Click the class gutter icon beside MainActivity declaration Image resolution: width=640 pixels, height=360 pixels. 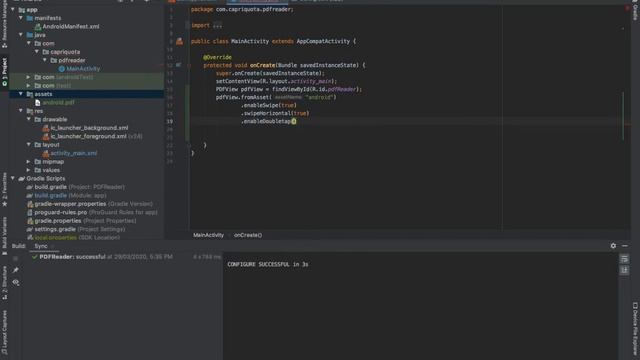coord(180,41)
